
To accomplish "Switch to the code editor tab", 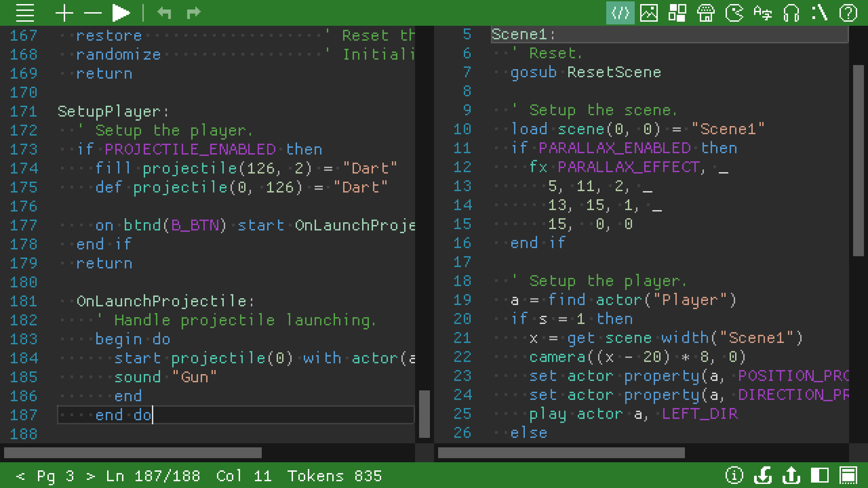I will point(620,13).
